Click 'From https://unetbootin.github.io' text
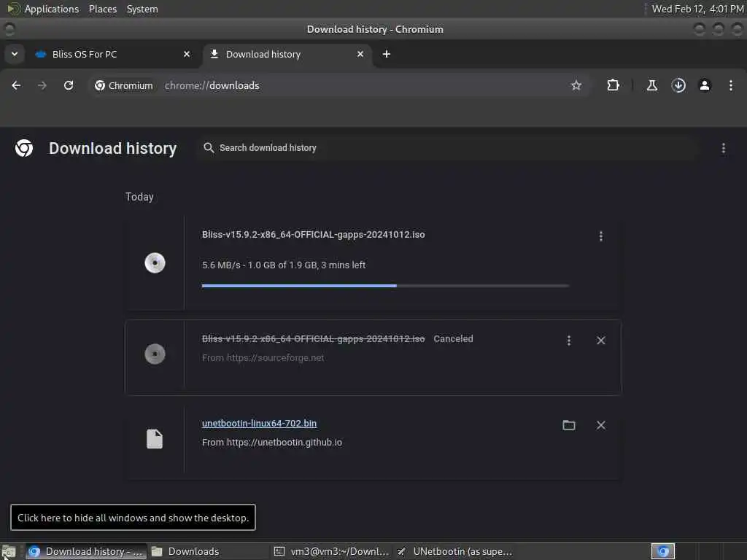This screenshot has height=560, width=747. (272, 443)
